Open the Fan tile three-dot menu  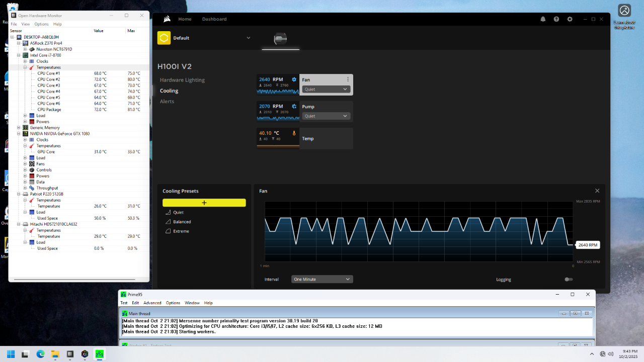point(348,79)
